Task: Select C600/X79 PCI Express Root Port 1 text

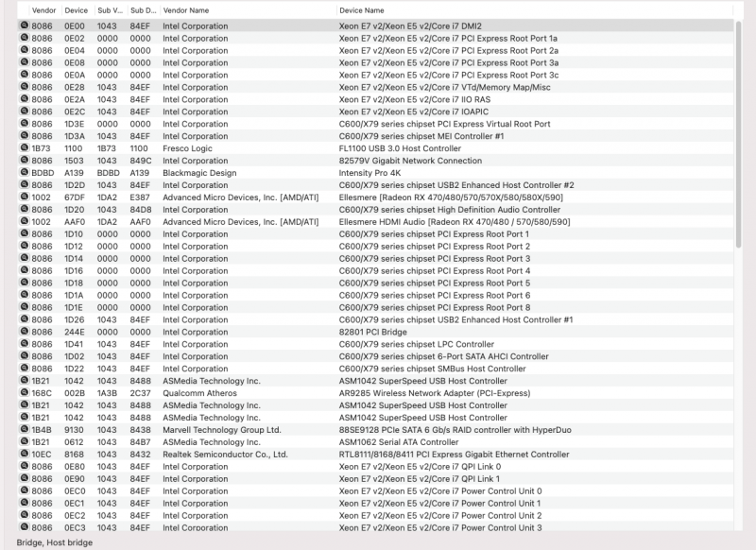Action: [434, 234]
